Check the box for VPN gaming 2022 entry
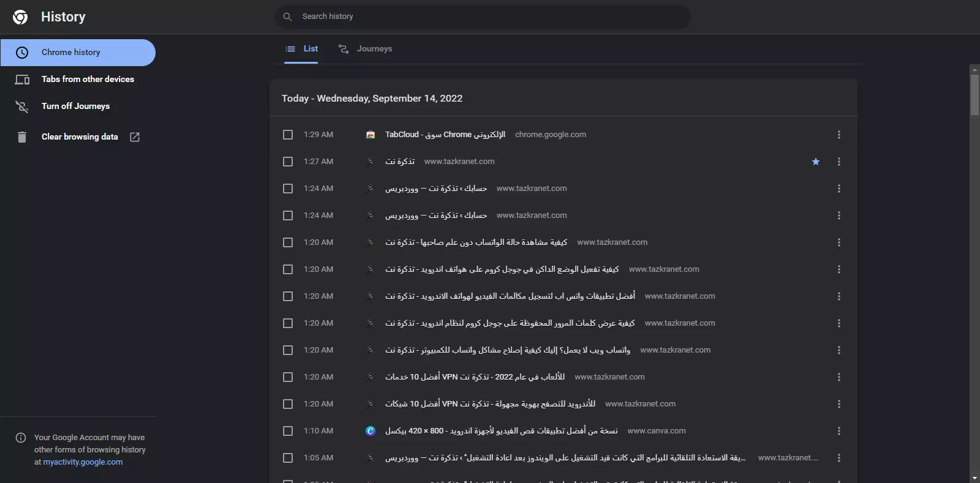980x483 pixels. 288,377
